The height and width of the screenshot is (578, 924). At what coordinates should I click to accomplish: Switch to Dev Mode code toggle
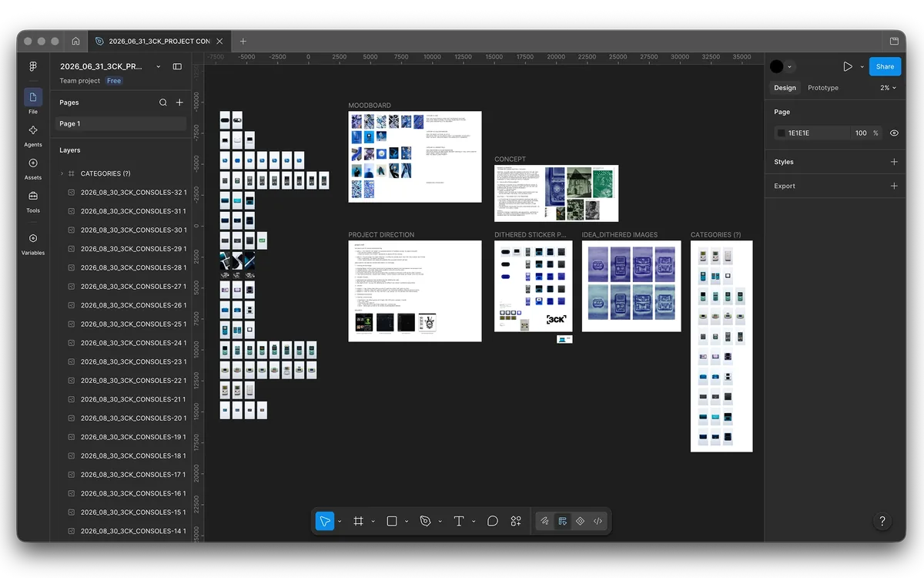click(x=598, y=521)
